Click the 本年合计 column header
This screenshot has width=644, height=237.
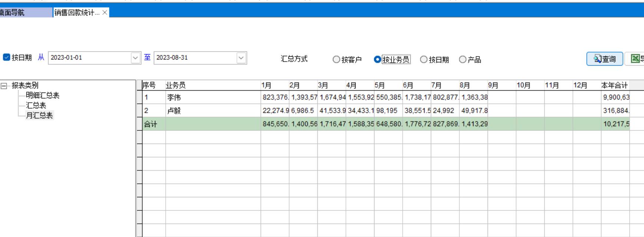tap(614, 86)
